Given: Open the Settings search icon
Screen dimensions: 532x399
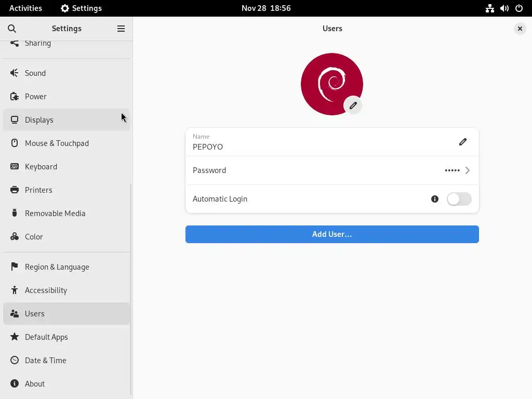Looking at the screenshot, I should click(12, 29).
